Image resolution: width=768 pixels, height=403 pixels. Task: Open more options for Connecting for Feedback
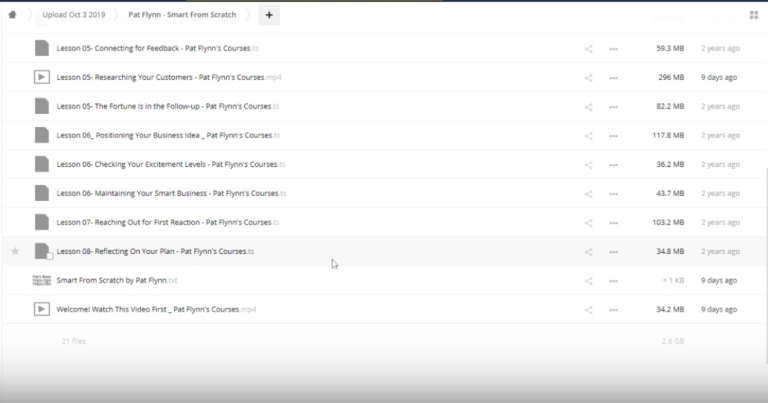[x=613, y=48]
